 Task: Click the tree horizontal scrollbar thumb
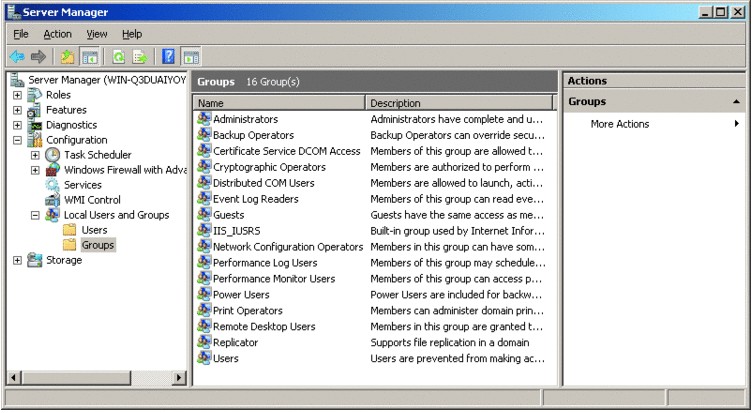75,377
